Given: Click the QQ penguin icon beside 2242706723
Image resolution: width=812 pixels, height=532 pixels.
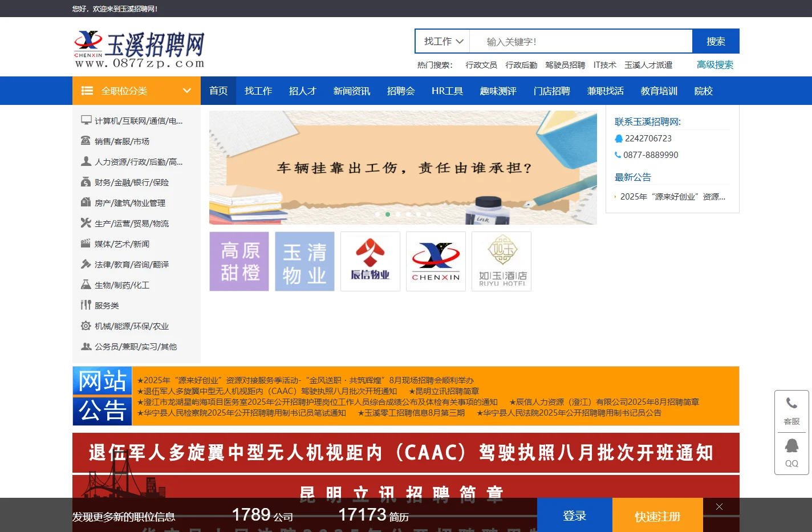Looking at the screenshot, I should click(619, 139).
